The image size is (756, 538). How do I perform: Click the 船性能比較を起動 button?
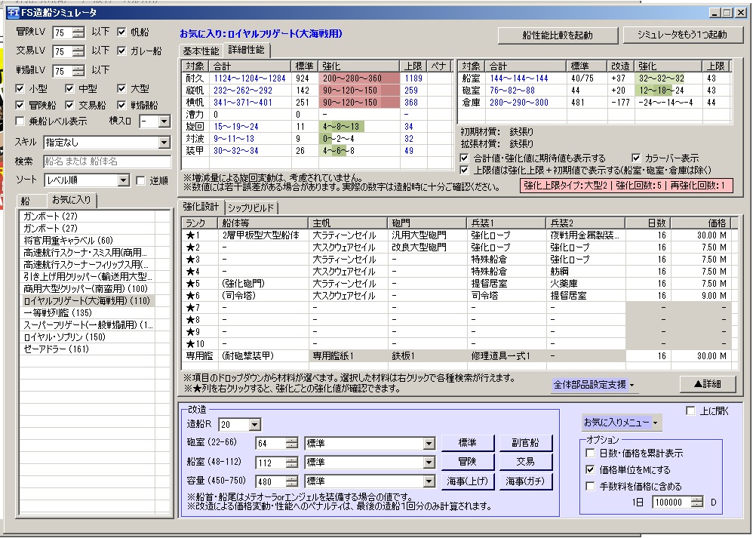point(558,35)
